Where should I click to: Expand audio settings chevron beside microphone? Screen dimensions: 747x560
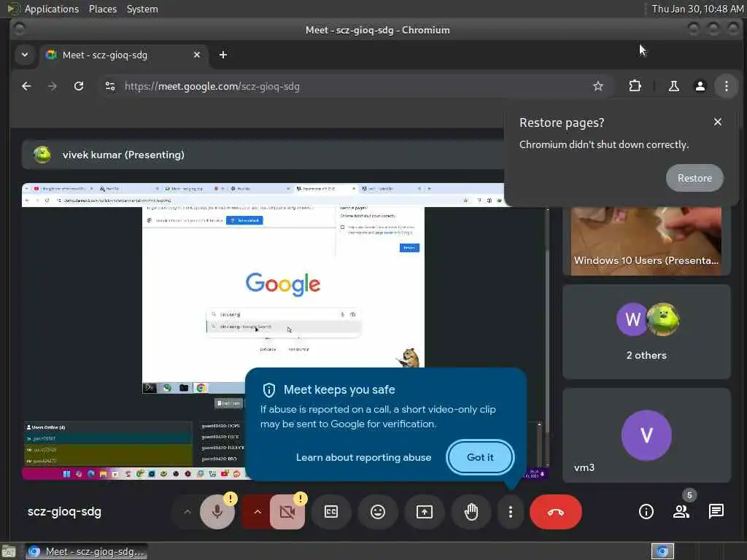pyautogui.click(x=187, y=512)
